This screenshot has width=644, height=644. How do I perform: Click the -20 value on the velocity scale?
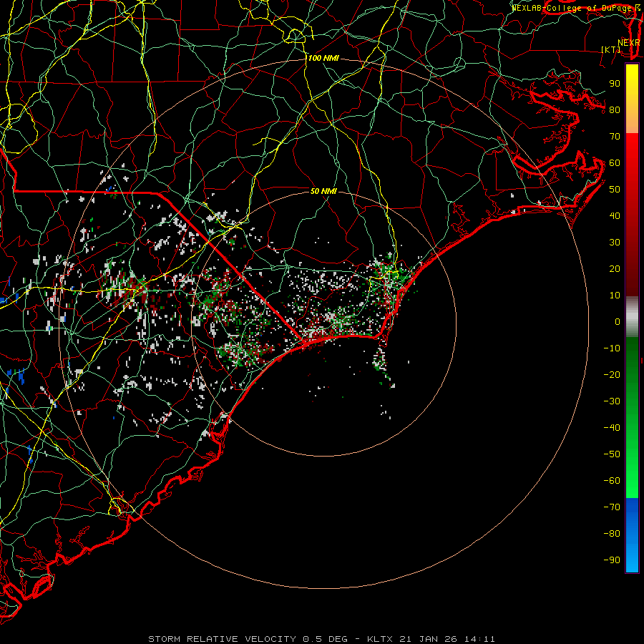(x=612, y=375)
